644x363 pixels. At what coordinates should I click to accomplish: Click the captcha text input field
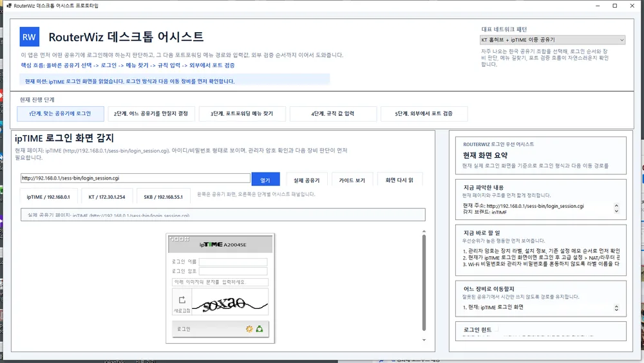220,282
